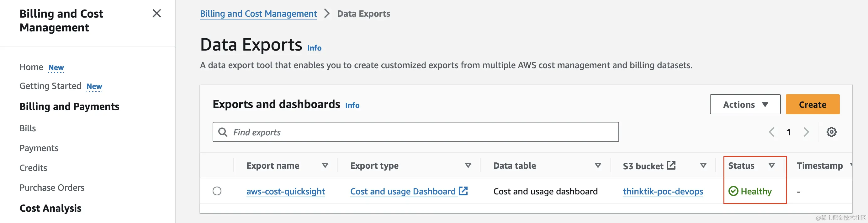Image resolution: width=868 pixels, height=223 pixels.
Task: Click the orange Create button
Action: (x=812, y=105)
